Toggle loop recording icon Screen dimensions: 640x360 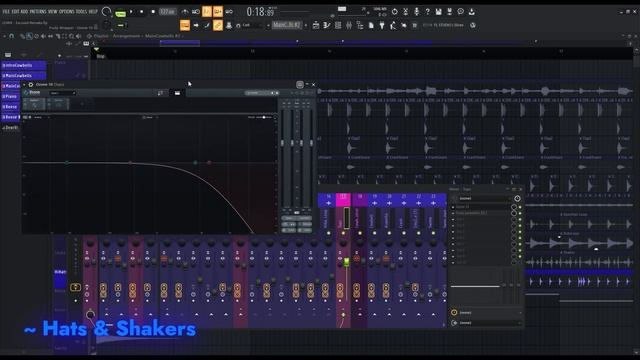coord(229,12)
